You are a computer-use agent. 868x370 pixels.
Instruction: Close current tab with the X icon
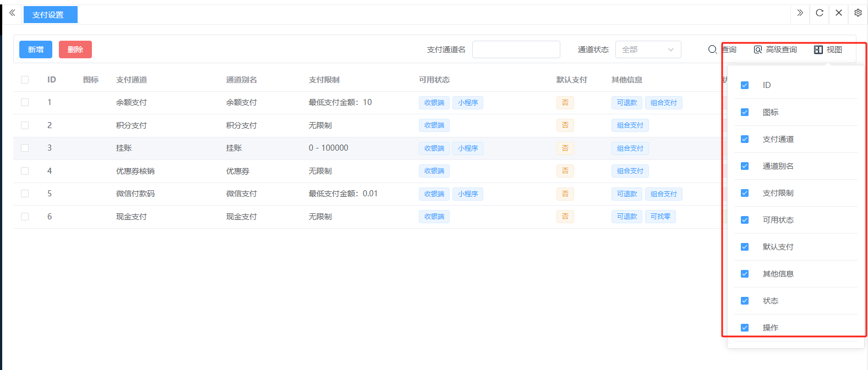pyautogui.click(x=838, y=13)
